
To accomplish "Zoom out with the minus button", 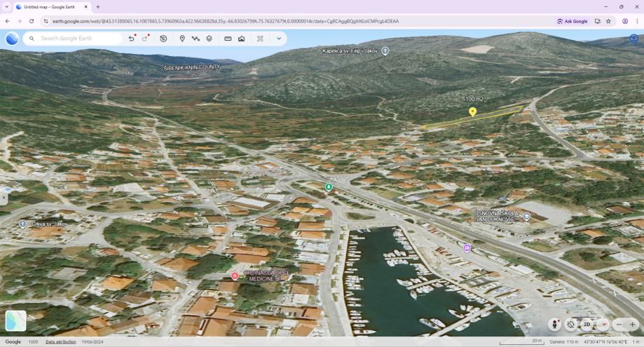I will [619, 325].
